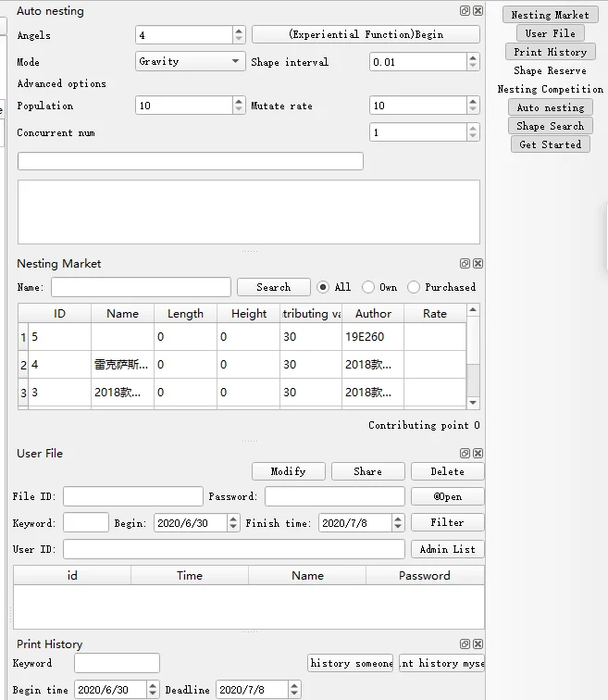The width and height of the screenshot is (608, 700).
Task: Float the Print History panel
Action: coord(465,644)
